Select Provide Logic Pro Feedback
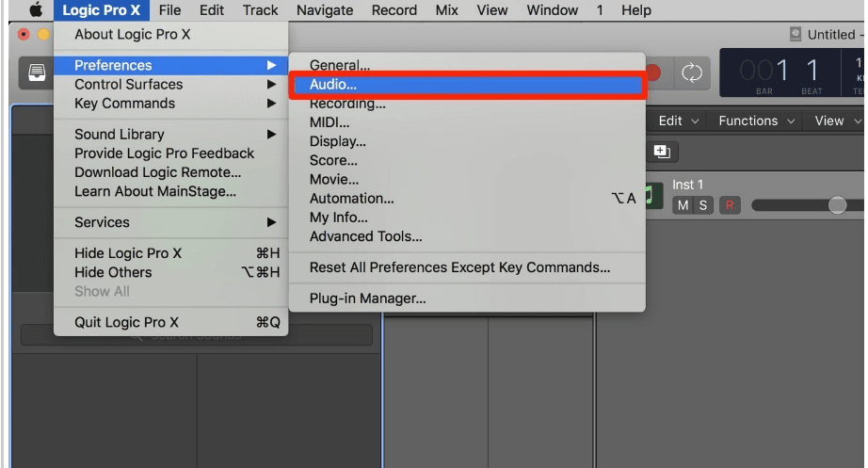868x468 pixels. point(171,153)
